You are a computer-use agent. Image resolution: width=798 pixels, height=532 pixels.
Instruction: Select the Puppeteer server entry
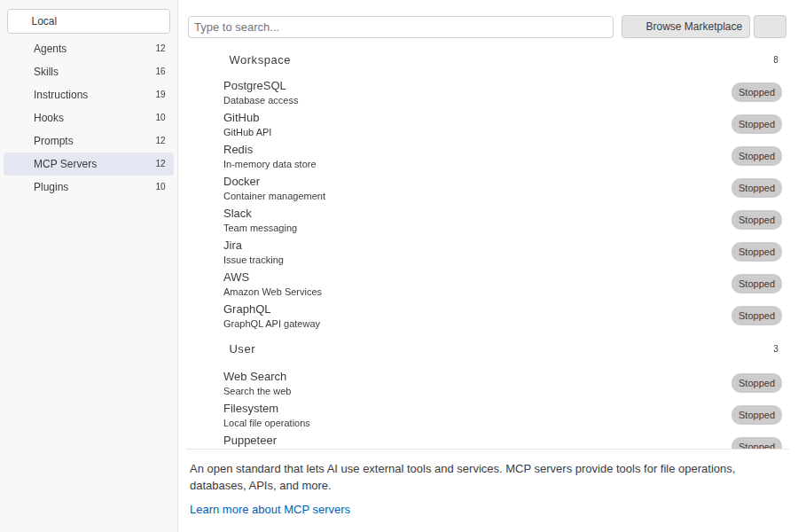(488, 441)
